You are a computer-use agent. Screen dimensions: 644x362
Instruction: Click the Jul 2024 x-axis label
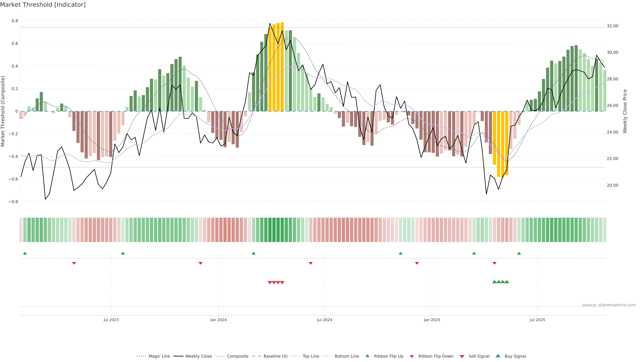tap(325, 320)
